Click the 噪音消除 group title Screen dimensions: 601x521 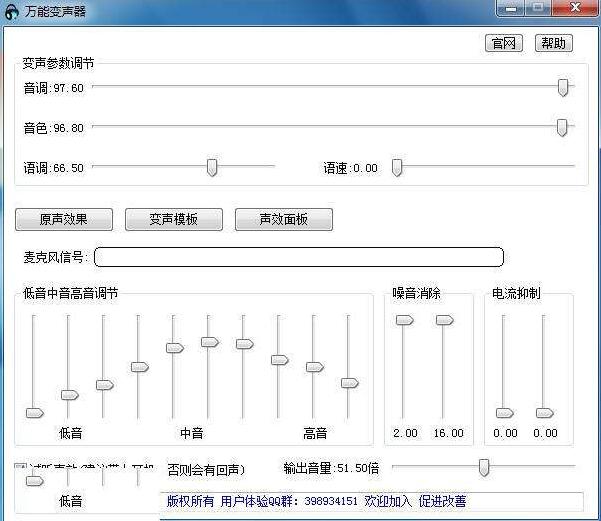coord(416,293)
